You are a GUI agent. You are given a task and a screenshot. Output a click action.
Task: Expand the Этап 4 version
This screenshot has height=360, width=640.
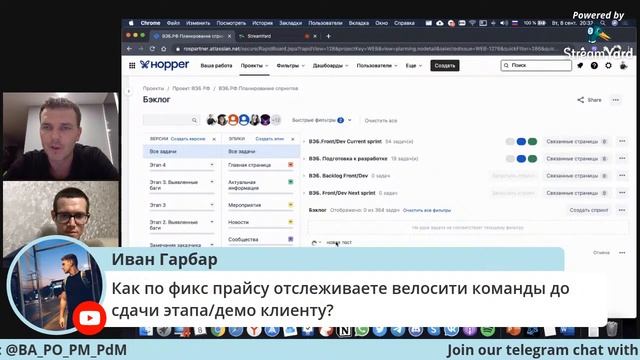pos(212,165)
